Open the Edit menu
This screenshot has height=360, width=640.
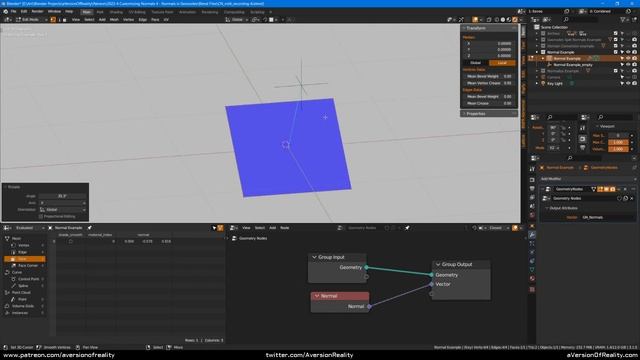[x=24, y=11]
